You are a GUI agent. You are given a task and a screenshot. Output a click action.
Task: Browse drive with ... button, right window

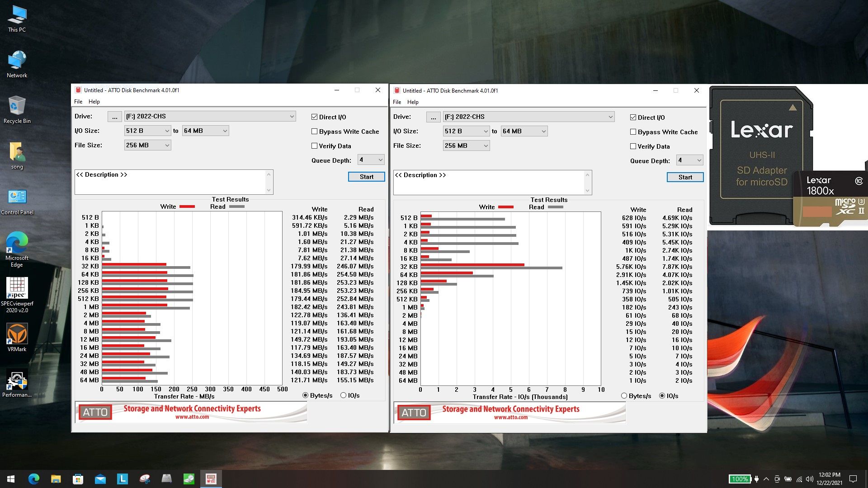(x=434, y=117)
